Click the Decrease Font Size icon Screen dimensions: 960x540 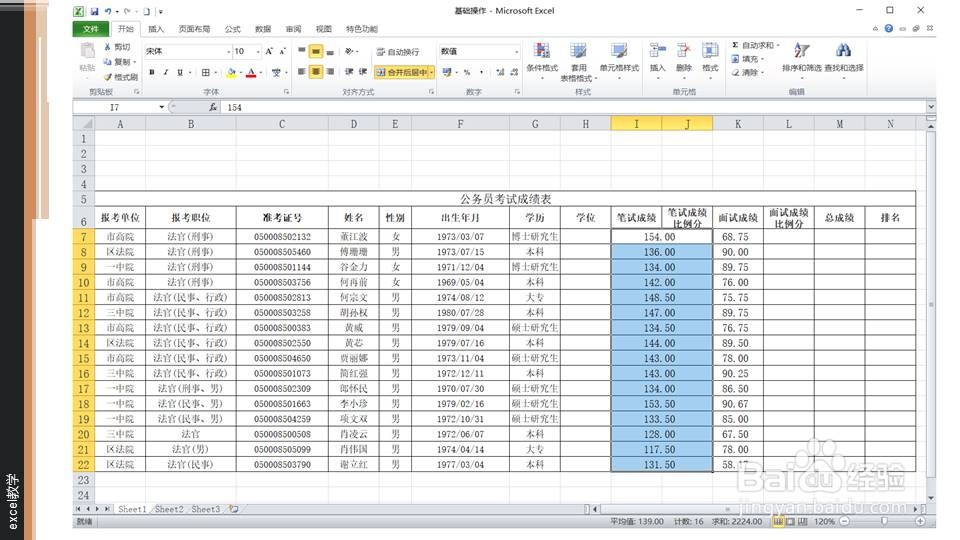(282, 51)
